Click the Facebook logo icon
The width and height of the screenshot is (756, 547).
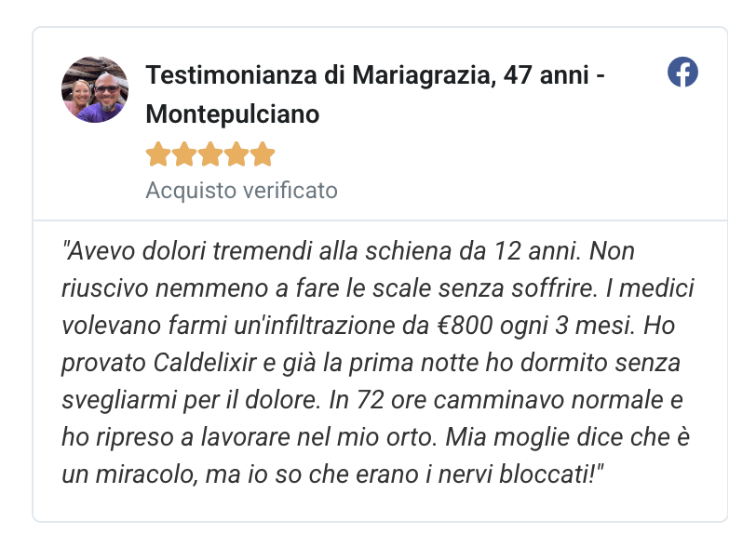[x=682, y=73]
